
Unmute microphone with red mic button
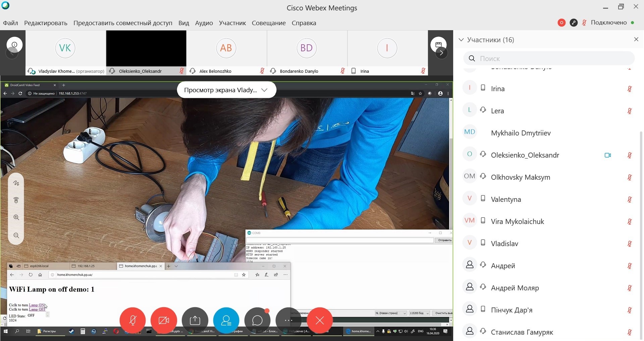point(132,320)
